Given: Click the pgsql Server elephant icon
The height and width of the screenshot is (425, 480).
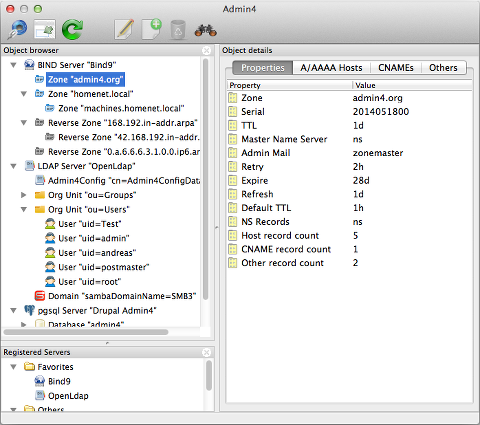Looking at the screenshot, I should 29,310.
